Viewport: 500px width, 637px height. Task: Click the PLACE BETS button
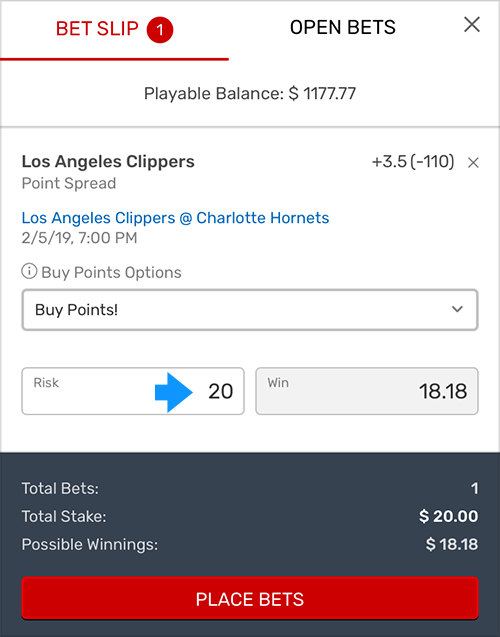(250, 598)
